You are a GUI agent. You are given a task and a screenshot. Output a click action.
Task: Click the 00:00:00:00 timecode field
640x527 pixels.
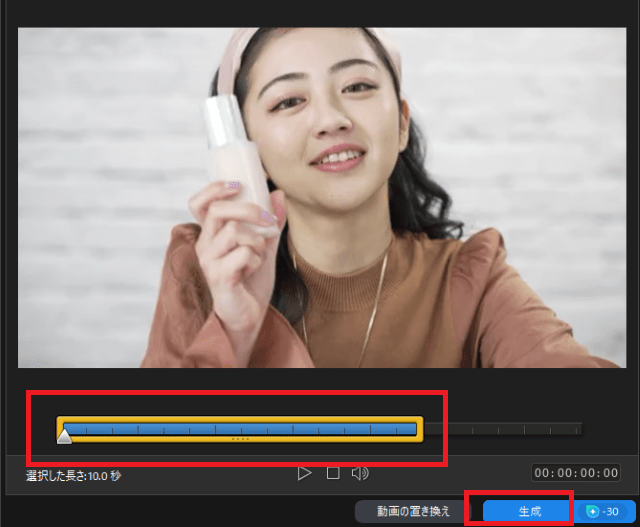576,473
